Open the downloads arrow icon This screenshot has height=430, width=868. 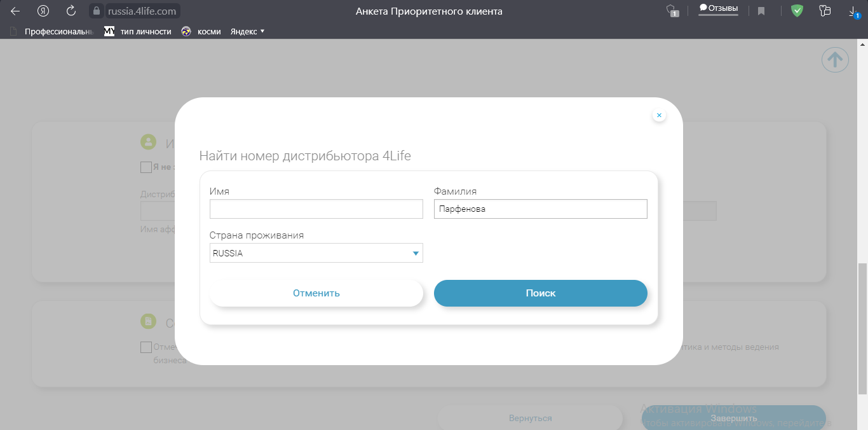click(853, 11)
